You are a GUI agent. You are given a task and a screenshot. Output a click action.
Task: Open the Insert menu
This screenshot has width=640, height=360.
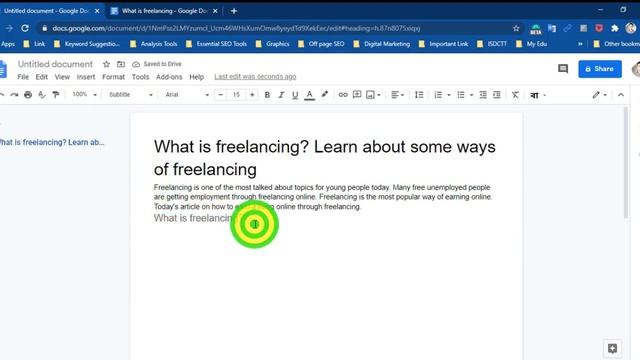pyautogui.click(x=86, y=77)
